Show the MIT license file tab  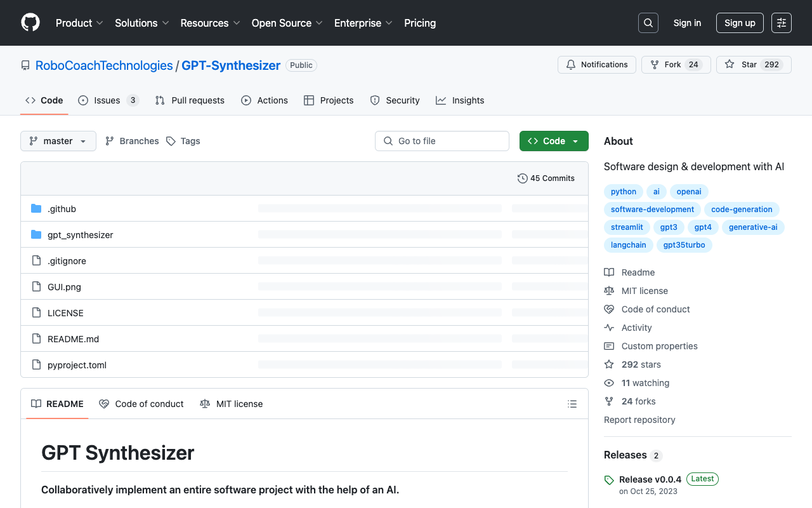[x=231, y=404]
